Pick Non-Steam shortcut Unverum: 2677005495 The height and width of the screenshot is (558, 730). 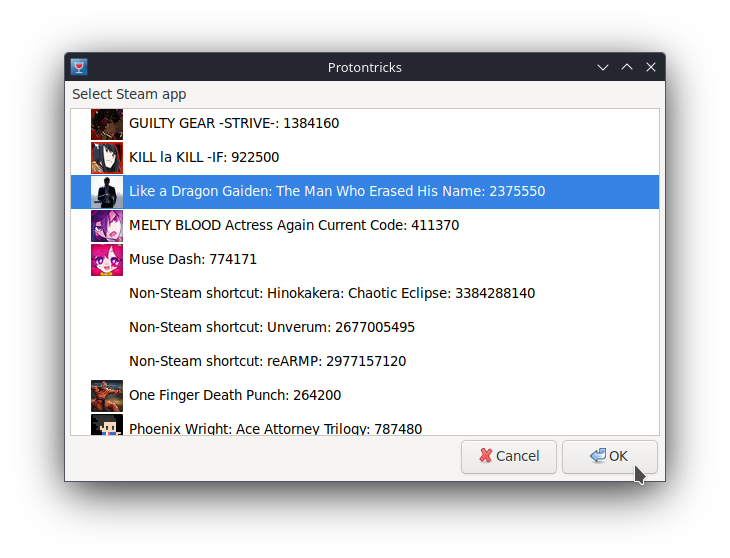point(365,328)
